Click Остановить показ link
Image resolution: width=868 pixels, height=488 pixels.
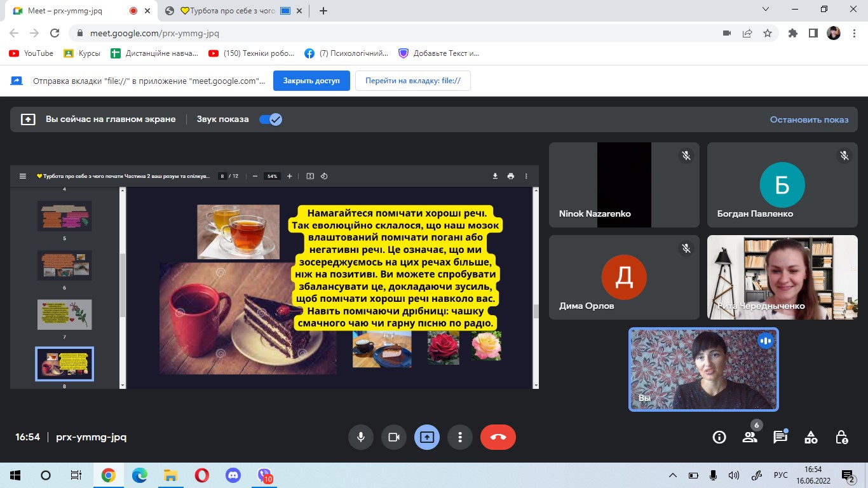pos(809,119)
